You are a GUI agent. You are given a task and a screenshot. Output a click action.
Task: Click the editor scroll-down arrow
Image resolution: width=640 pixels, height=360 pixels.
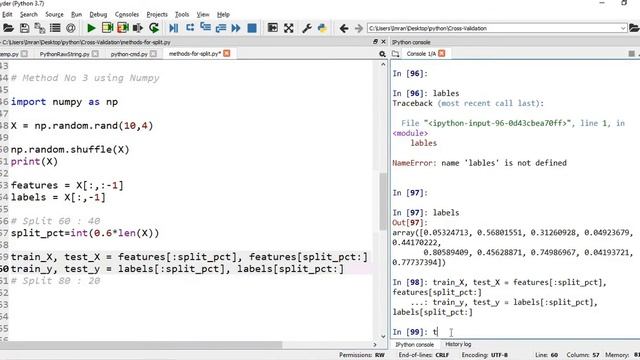click(383, 336)
